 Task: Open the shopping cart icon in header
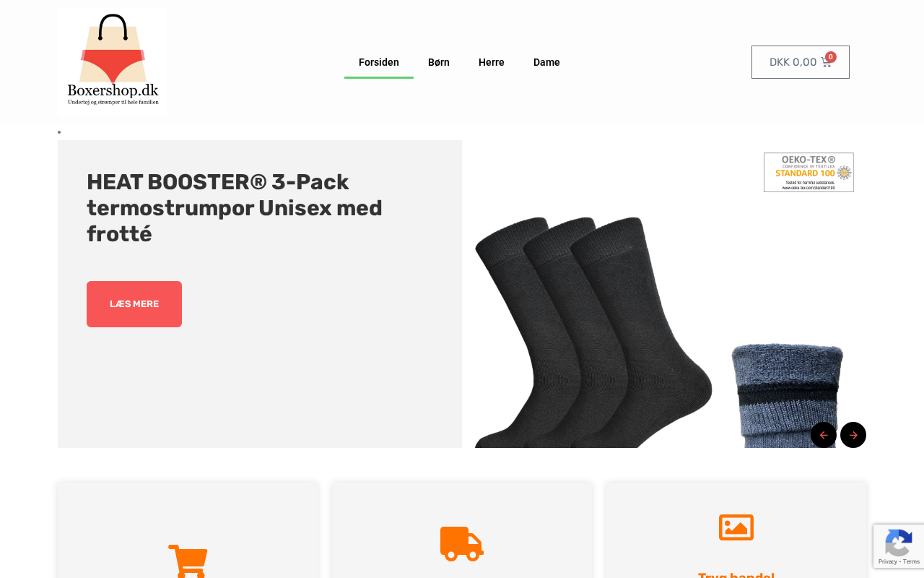(827, 62)
